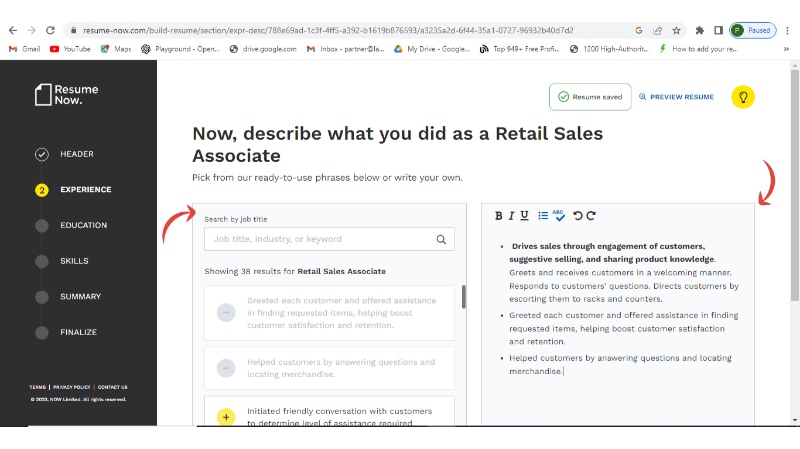Click the yellow lightbulb tips icon
Screen dimensions: 800x449
743,97
